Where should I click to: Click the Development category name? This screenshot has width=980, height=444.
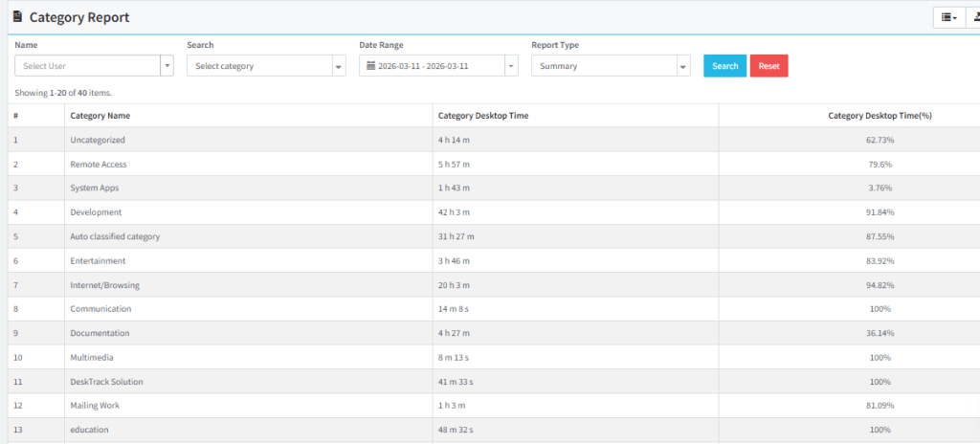(96, 212)
